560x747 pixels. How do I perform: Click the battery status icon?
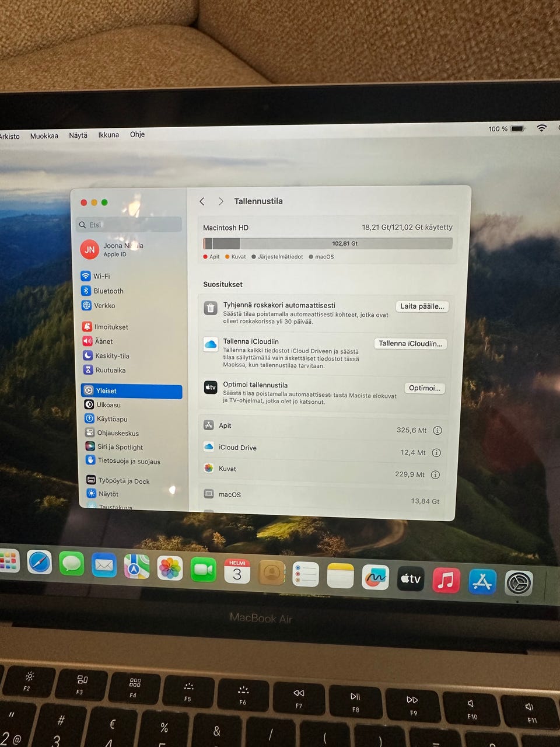pos(518,128)
